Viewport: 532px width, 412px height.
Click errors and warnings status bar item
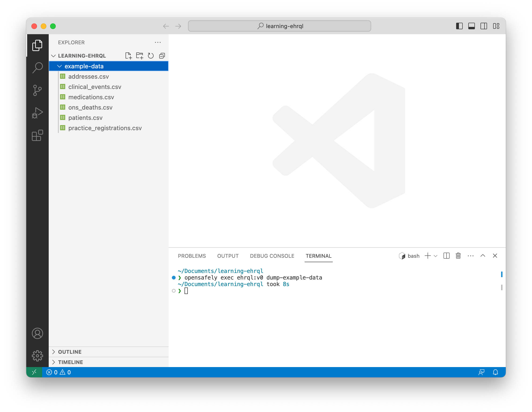(59, 372)
